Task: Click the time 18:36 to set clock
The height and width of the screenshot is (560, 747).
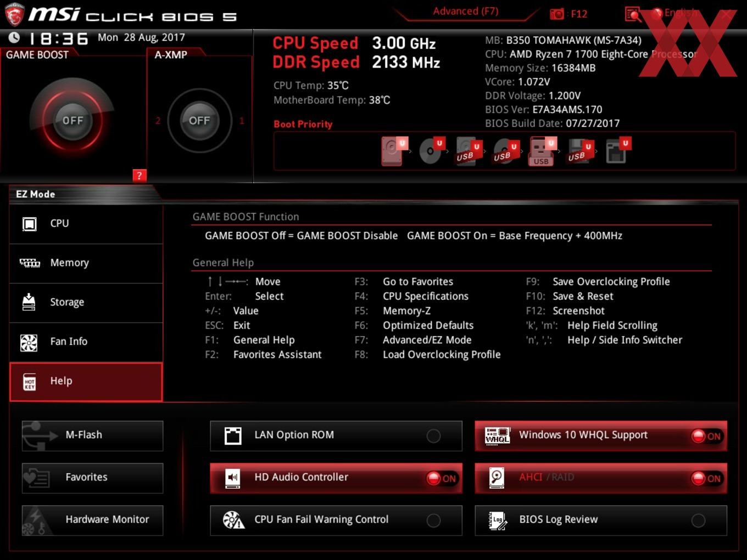Action: 58,38
